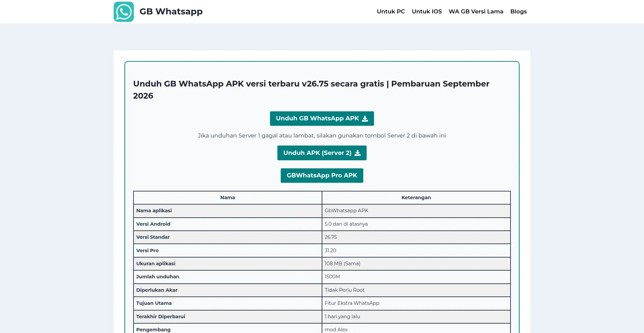
Task: Select the 5.0 dan di atasnya value
Action: click(x=346, y=224)
